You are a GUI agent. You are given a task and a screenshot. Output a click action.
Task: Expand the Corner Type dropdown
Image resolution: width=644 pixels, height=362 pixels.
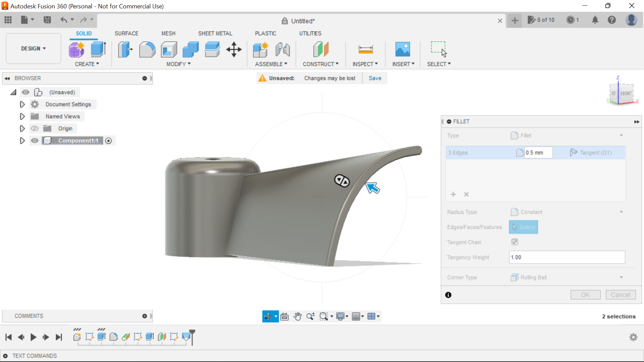point(622,277)
